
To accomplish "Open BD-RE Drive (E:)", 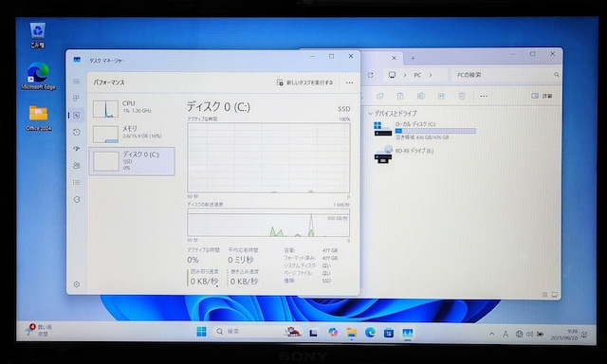I will click(x=404, y=155).
